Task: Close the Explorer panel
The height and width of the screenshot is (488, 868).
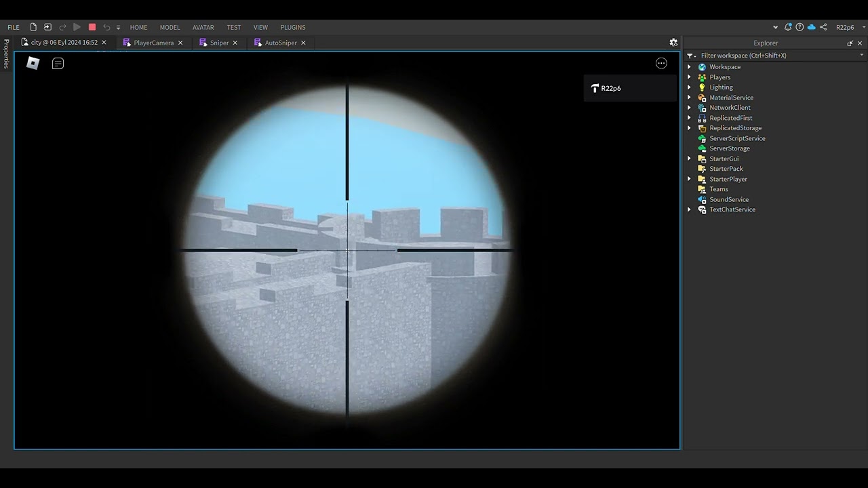Action: pyautogui.click(x=860, y=43)
